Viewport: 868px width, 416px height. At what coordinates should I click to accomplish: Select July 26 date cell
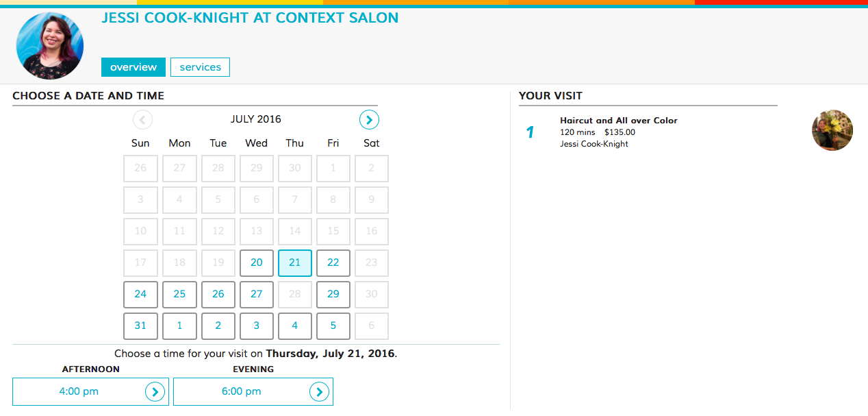(218, 295)
